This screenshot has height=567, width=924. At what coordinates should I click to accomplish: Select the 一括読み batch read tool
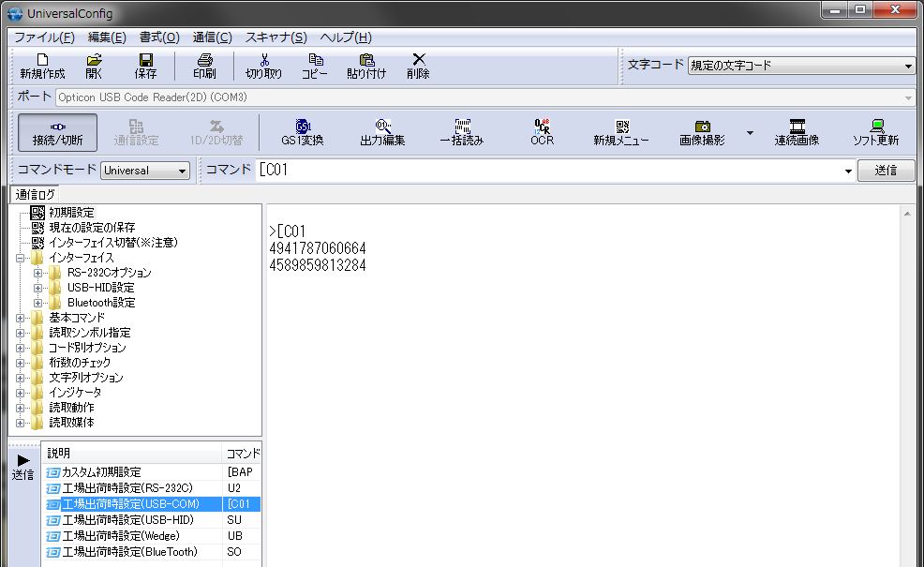pyautogui.click(x=462, y=132)
